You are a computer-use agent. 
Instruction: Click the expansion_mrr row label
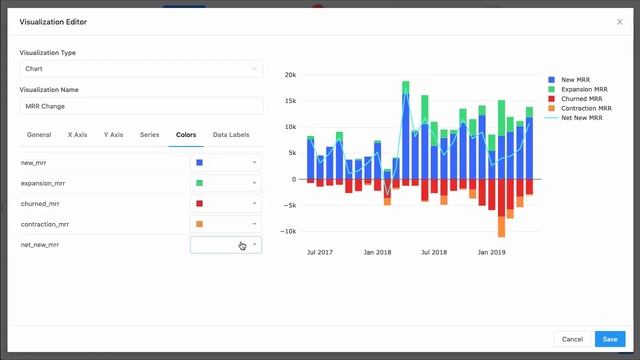click(x=43, y=183)
